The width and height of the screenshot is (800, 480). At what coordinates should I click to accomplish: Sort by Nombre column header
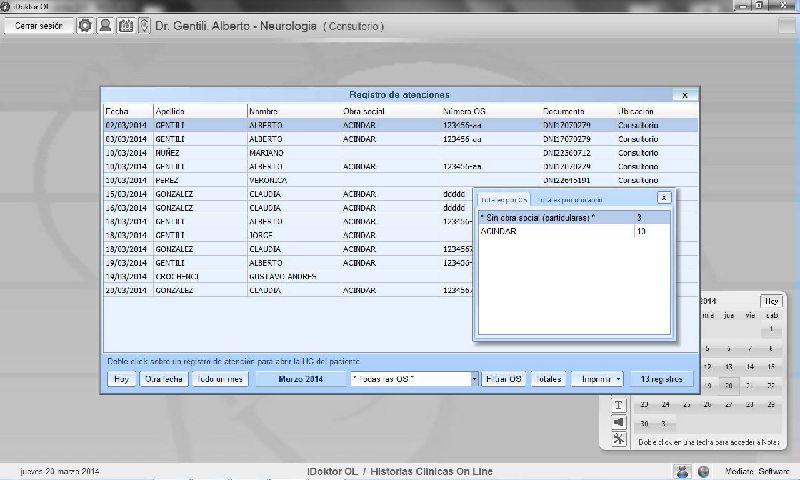[x=294, y=111]
